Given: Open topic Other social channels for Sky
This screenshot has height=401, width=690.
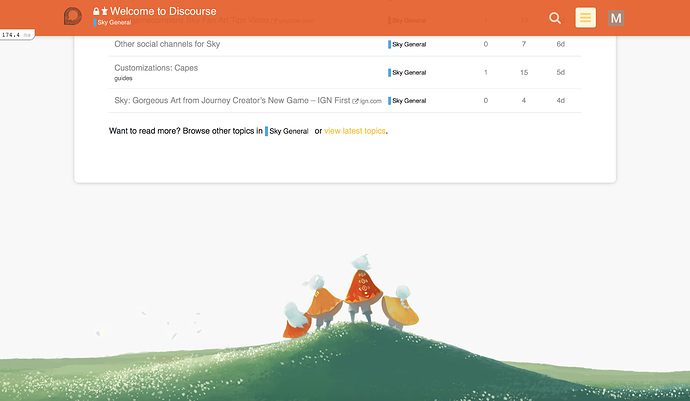Looking at the screenshot, I should coord(167,44).
